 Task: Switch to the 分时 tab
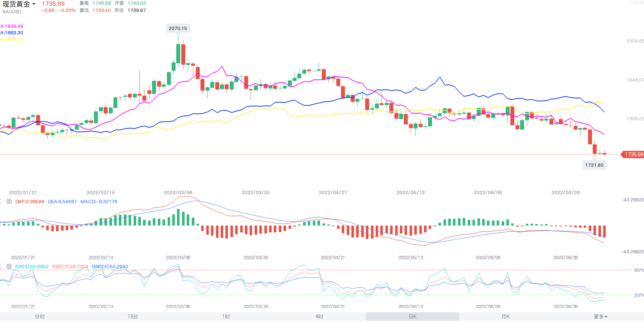40,317
